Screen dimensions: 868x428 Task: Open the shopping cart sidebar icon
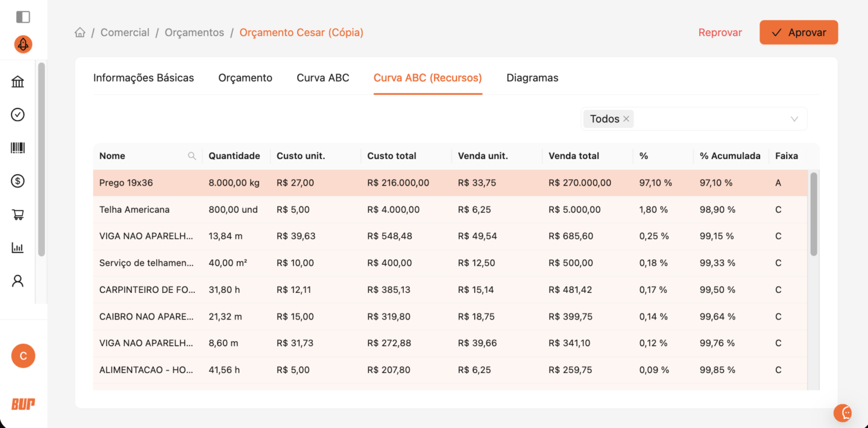[x=18, y=214]
